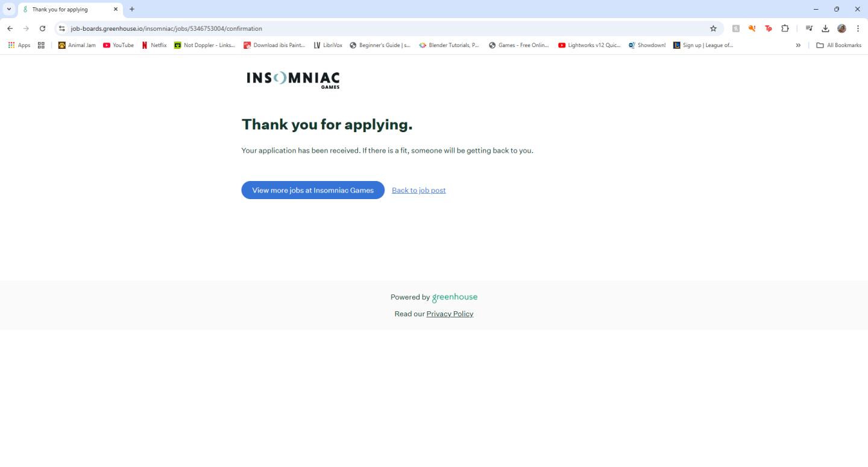Open a new tab with the plus button

(132, 9)
